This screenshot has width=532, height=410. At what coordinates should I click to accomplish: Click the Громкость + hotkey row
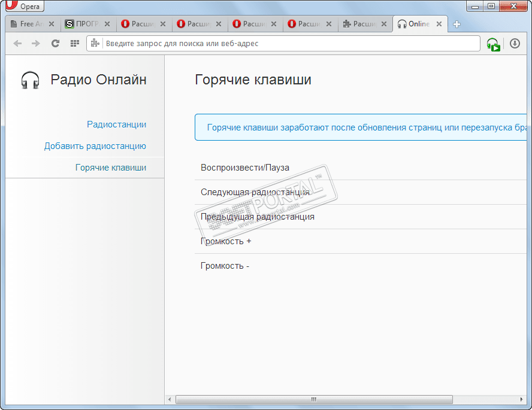pos(360,241)
